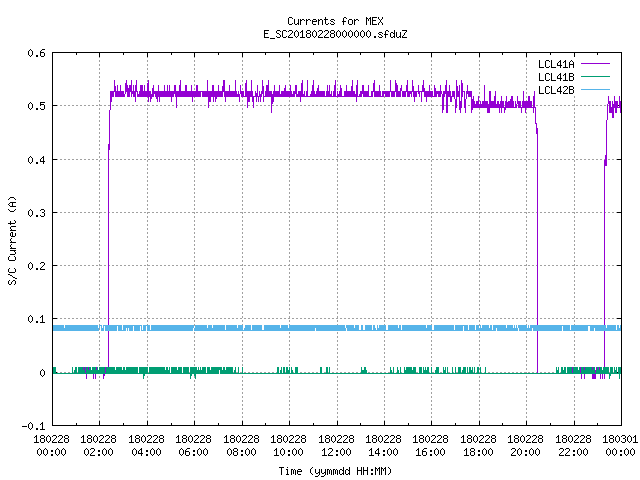Click the LCL41A legend label

556,64
